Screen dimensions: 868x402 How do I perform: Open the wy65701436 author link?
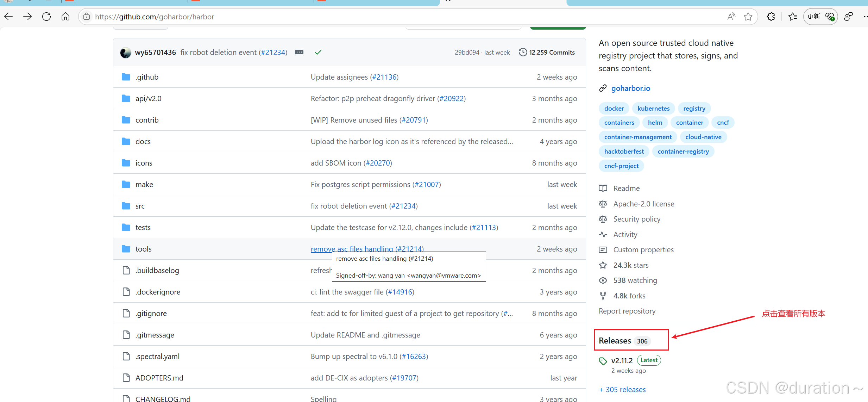155,52
